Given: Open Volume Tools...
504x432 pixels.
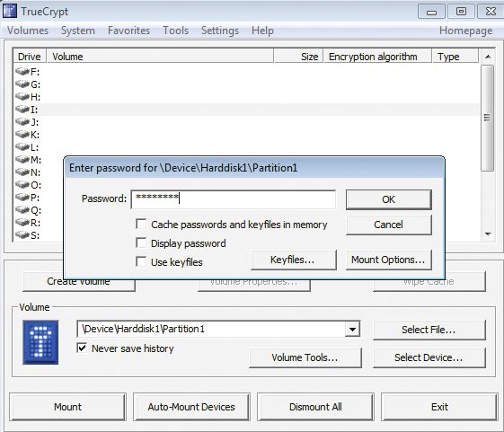Looking at the screenshot, I should point(305,357).
